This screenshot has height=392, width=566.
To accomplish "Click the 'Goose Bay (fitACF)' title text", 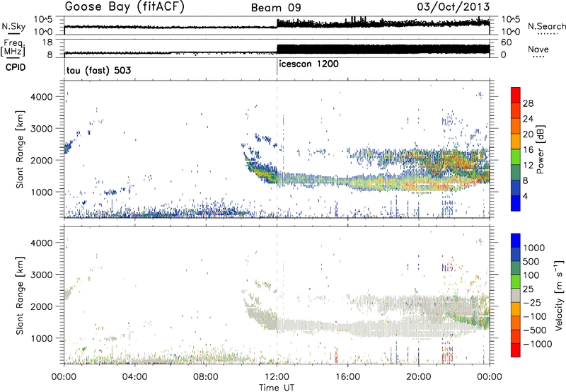I will [x=125, y=7].
